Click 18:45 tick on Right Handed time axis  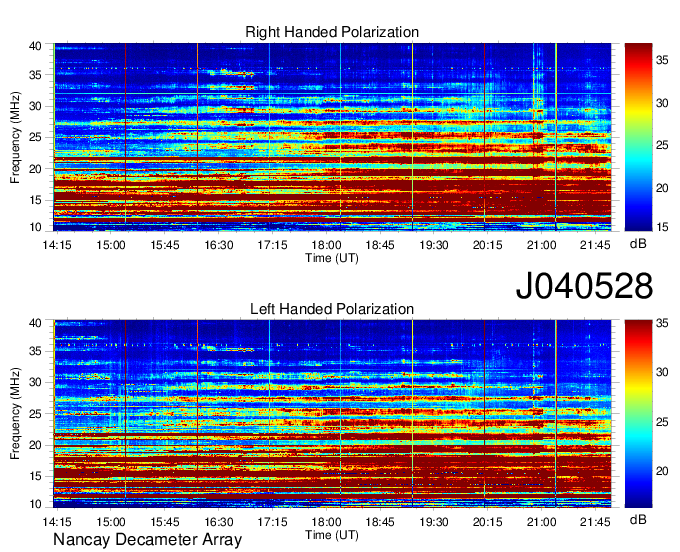point(380,245)
